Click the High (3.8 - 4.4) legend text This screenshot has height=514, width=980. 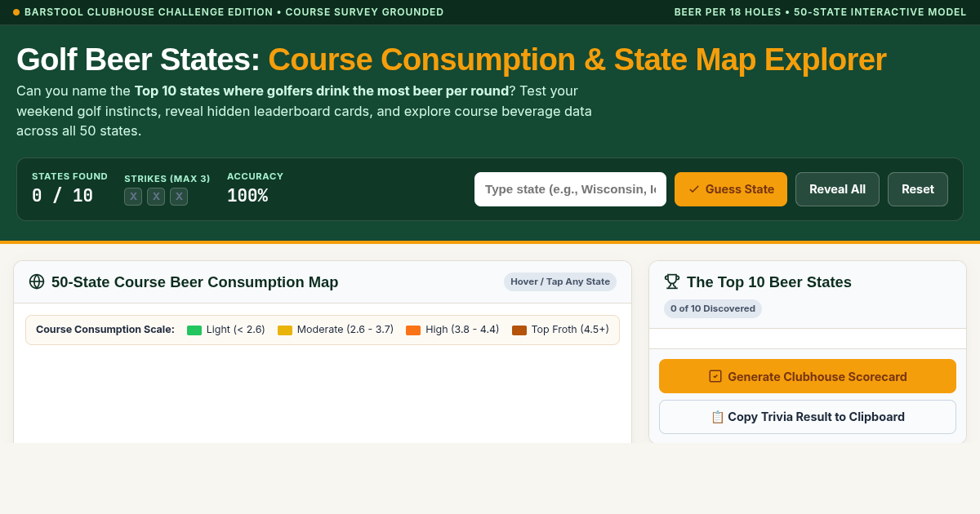click(462, 330)
